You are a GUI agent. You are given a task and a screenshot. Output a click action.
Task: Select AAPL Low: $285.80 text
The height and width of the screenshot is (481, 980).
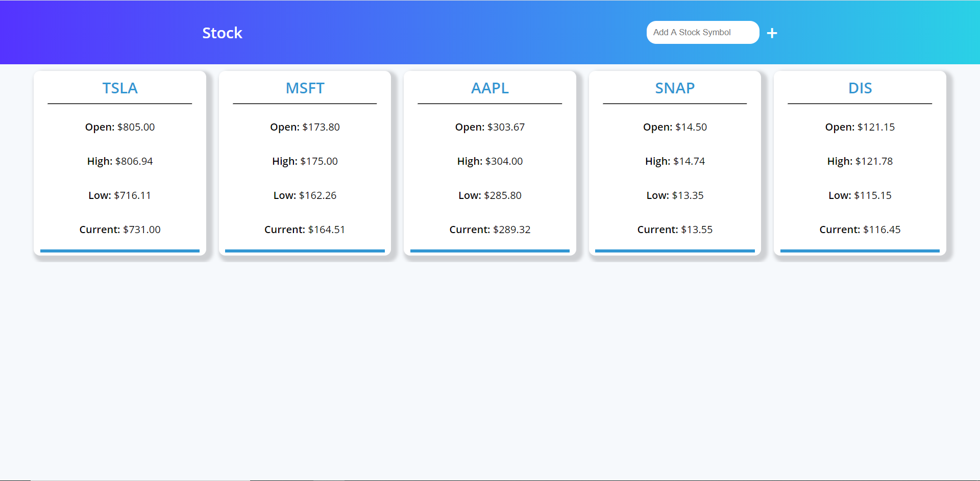click(490, 195)
